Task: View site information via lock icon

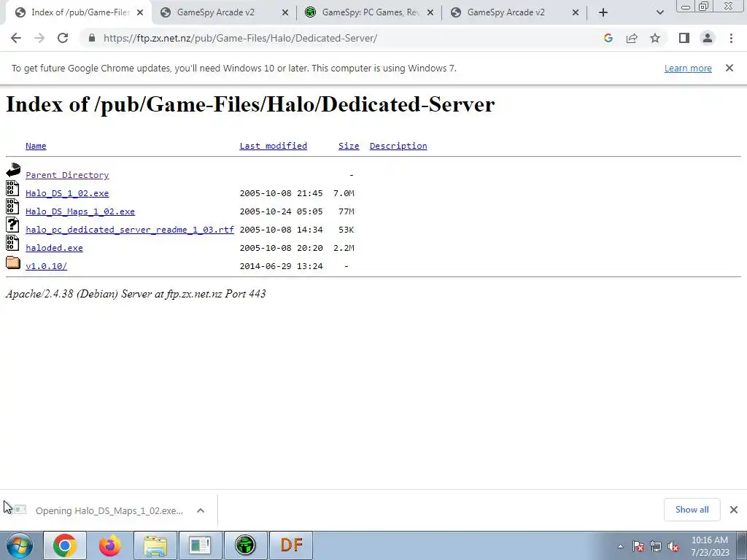Action: click(x=92, y=38)
